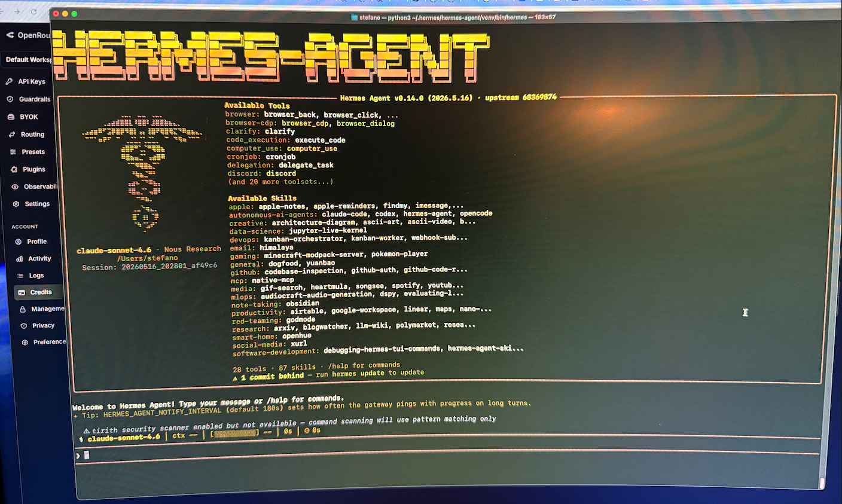Click the OpenRouter logo in the sidebar
This screenshot has width=842, height=504.
[10, 35]
